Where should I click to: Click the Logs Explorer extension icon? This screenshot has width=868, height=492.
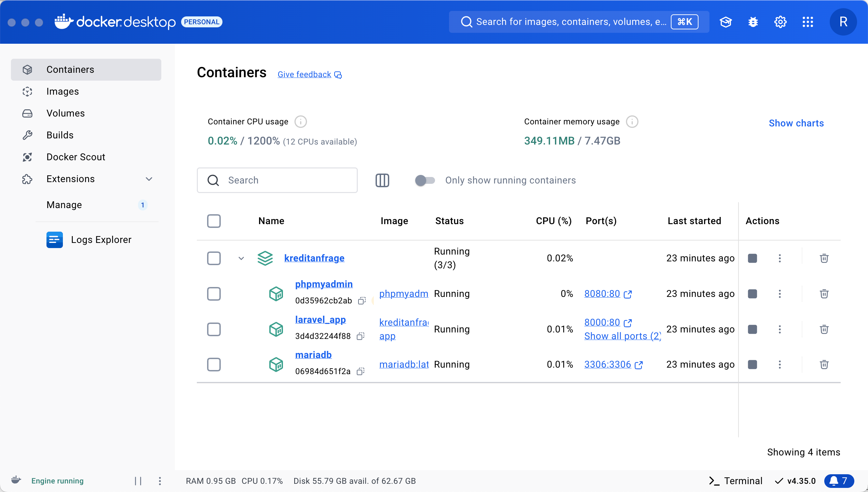pyautogui.click(x=55, y=240)
